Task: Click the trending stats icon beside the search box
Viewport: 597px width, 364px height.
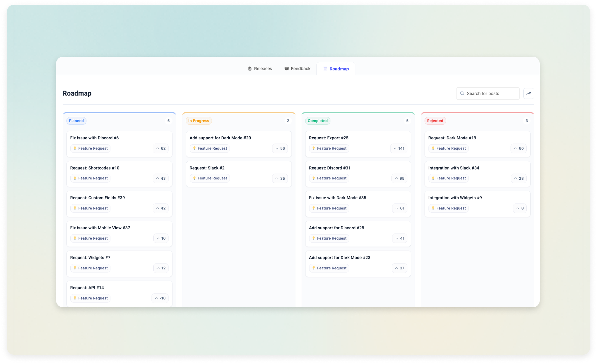Action: 529,93
